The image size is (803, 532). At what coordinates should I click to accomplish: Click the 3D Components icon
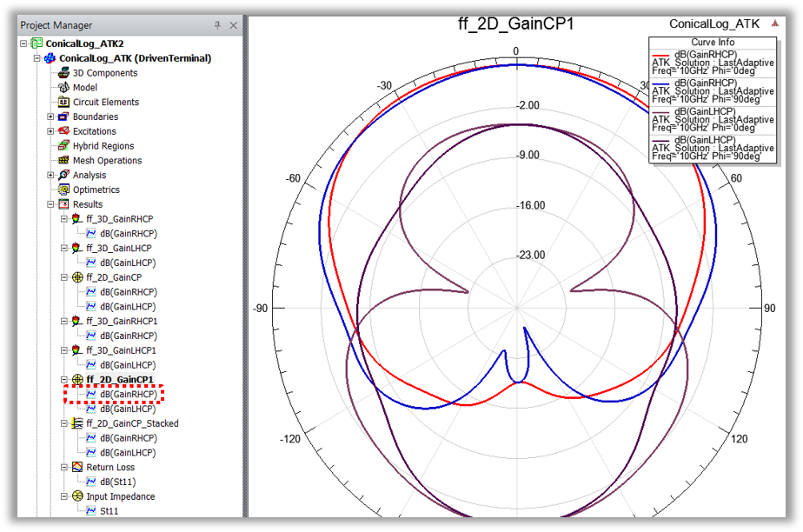pyautogui.click(x=63, y=73)
